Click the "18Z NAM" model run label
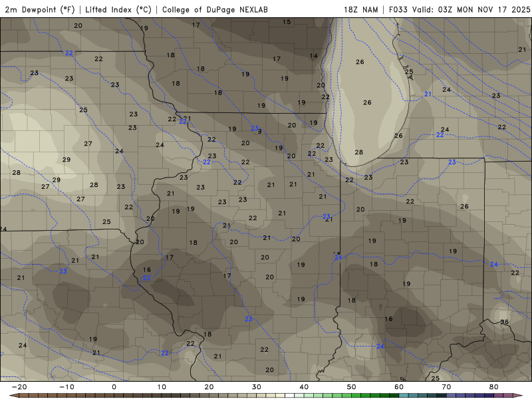The image size is (532, 399). tap(361, 9)
